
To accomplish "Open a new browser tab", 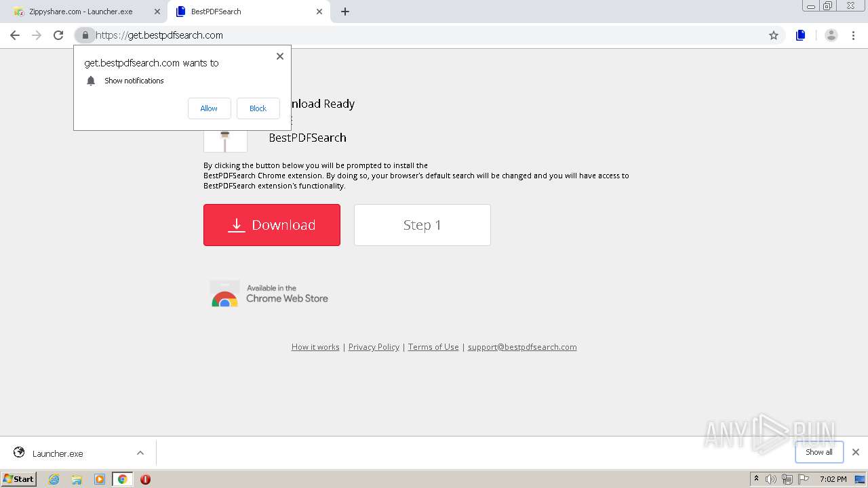I will [345, 12].
